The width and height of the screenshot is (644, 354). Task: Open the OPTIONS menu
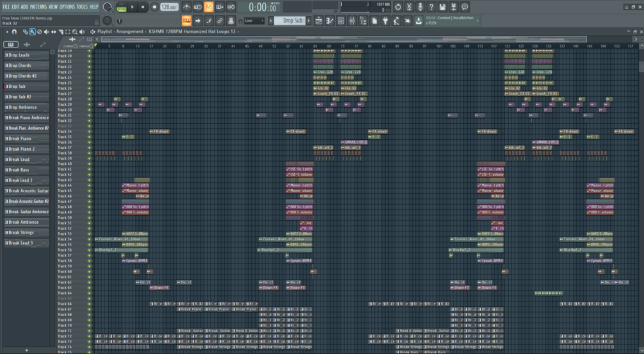(x=67, y=6)
